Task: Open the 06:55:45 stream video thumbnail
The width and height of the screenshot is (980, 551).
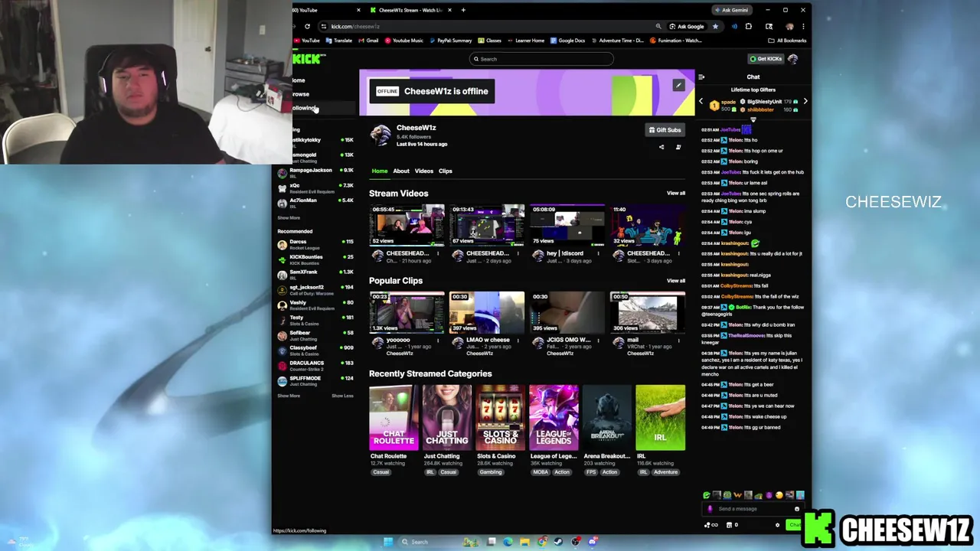Action: 407,225
